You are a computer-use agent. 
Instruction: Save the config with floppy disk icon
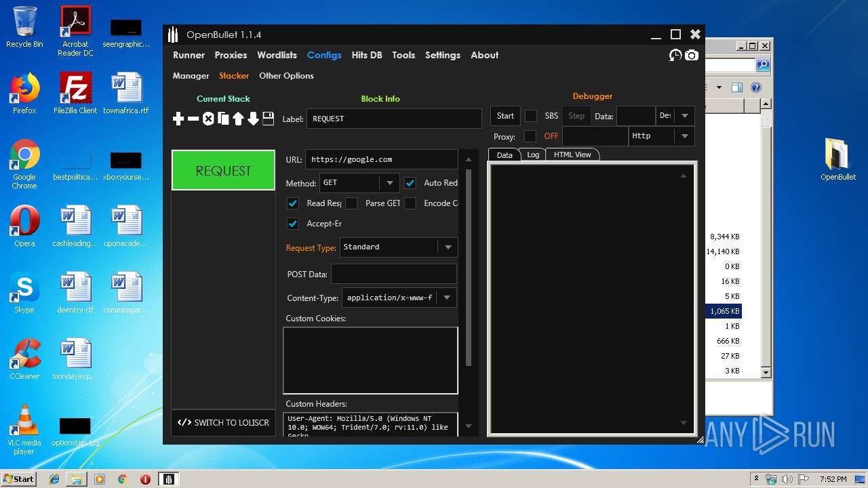268,119
